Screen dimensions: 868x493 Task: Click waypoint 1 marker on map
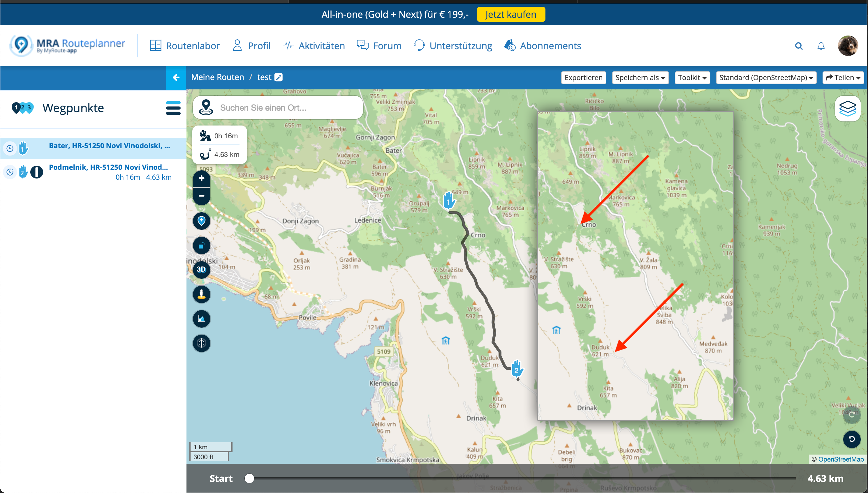pyautogui.click(x=449, y=200)
